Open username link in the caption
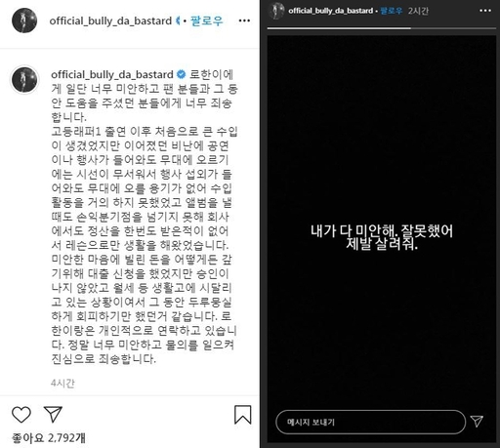The width and height of the screenshot is (500, 448). (112, 75)
